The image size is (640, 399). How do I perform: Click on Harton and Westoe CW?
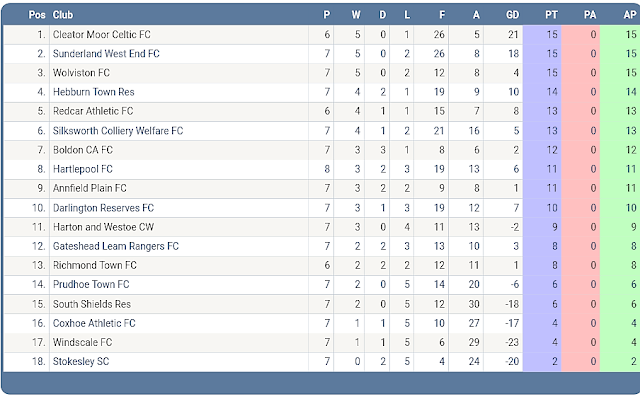point(103,227)
